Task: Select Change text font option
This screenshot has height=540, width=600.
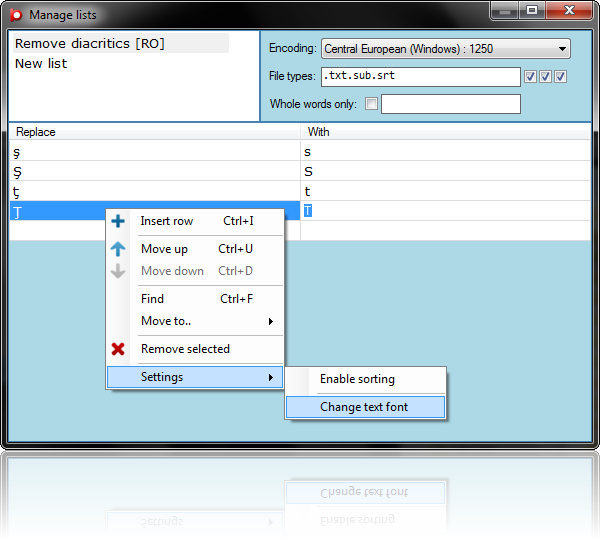Action: click(364, 407)
